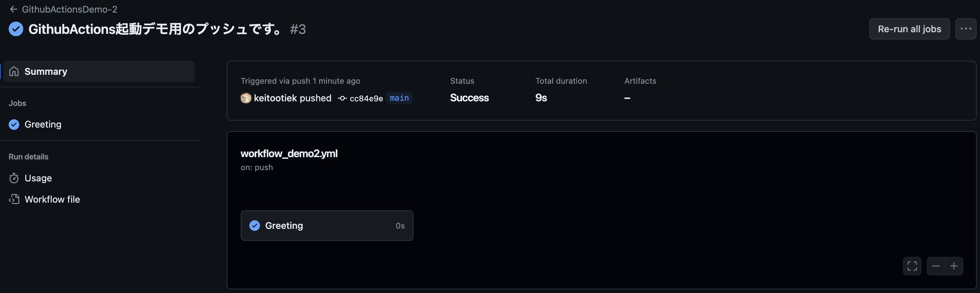The width and height of the screenshot is (980, 293).
Task: Open the three-dot workflow options menu
Action: pyautogui.click(x=965, y=29)
